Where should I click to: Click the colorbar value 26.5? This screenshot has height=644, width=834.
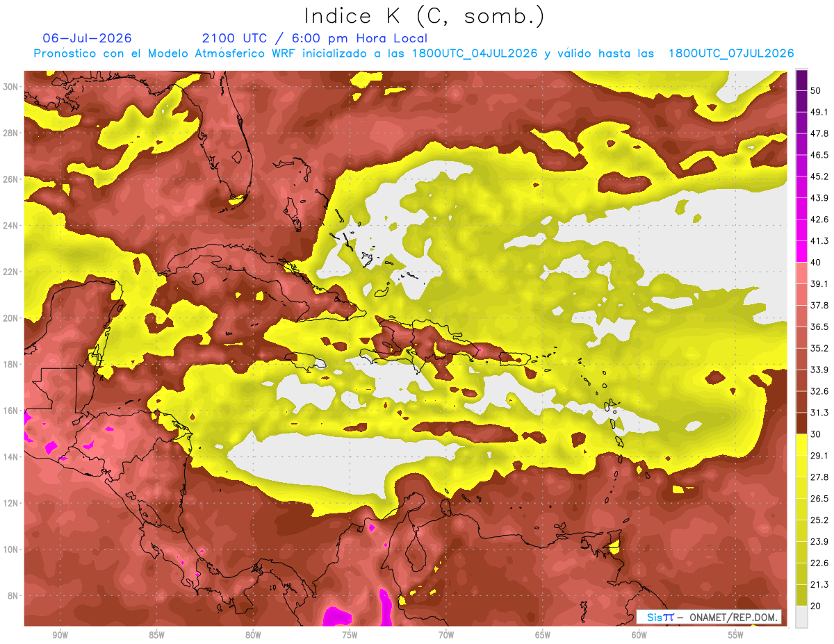[819, 499]
